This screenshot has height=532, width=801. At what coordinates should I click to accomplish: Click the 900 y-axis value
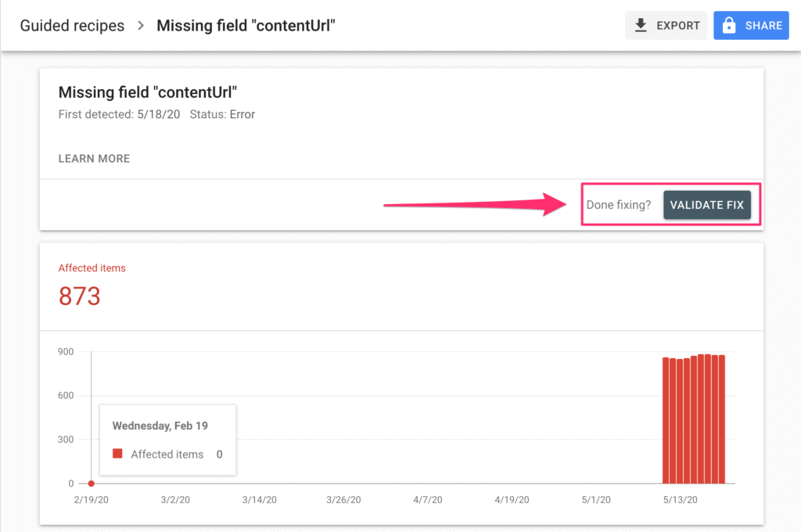tap(66, 351)
